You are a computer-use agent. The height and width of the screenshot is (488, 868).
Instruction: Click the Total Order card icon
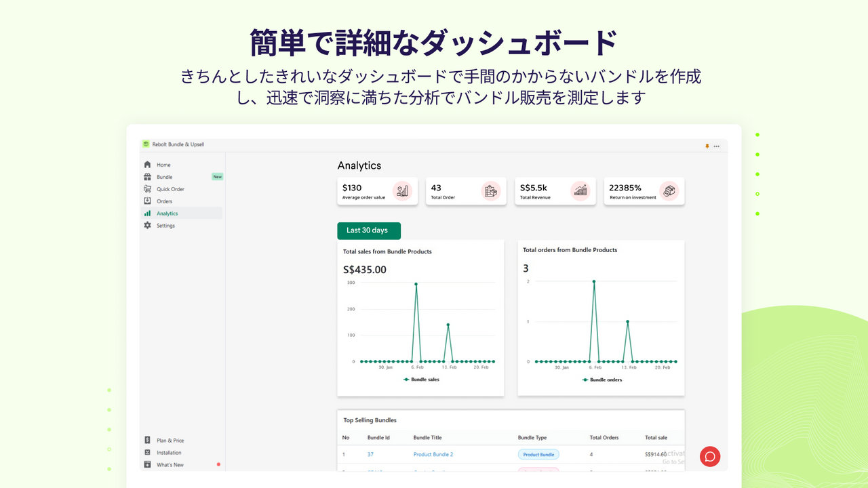point(491,191)
